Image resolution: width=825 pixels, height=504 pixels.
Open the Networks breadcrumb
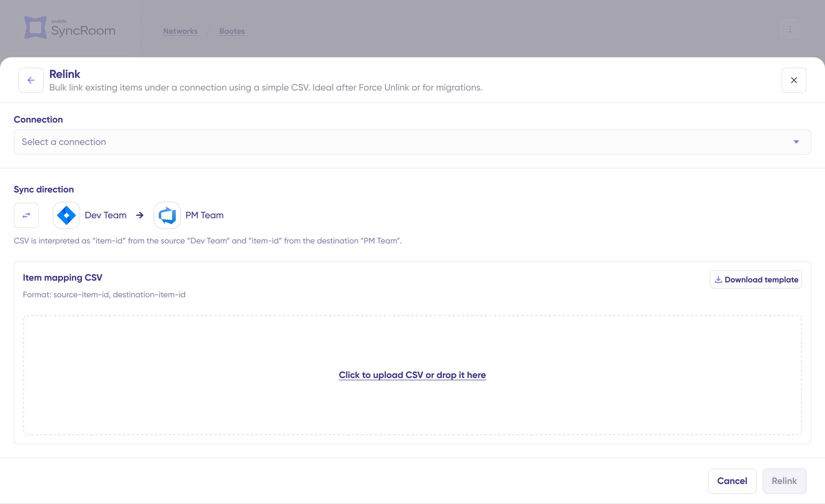point(180,31)
